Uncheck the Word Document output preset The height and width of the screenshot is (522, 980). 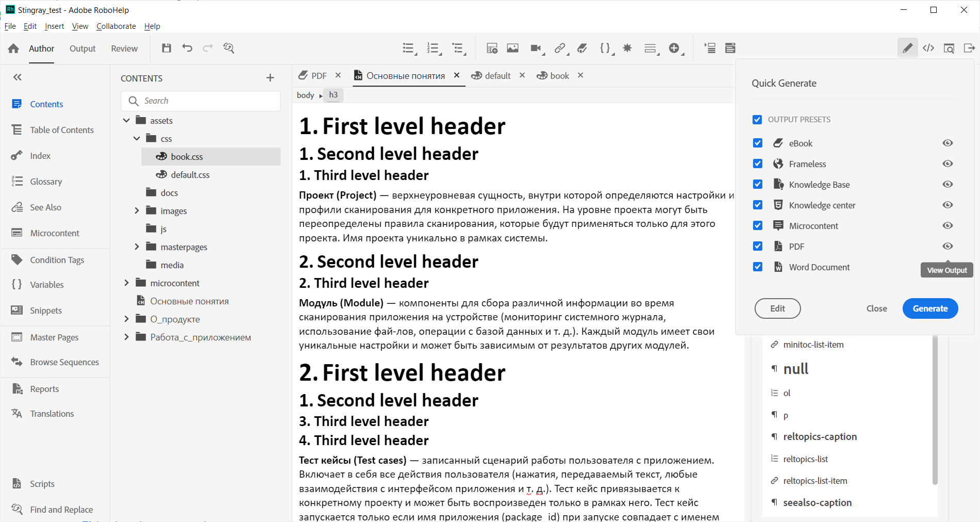pyautogui.click(x=757, y=267)
